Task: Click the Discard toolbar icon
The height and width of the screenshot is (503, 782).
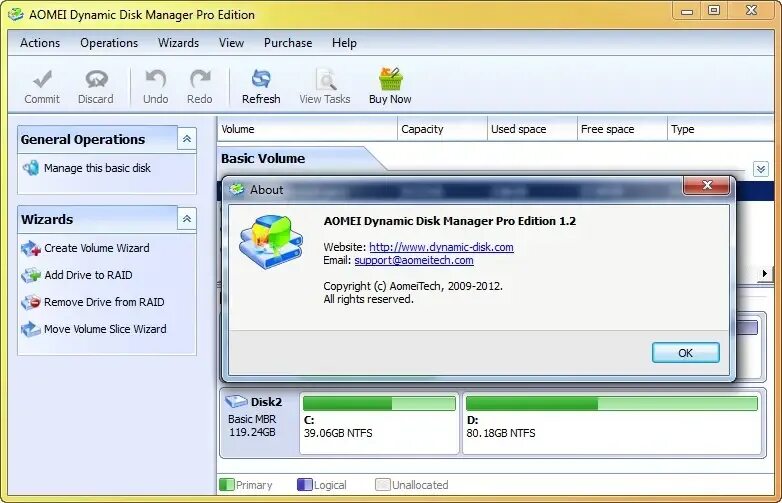Action: pos(96,79)
